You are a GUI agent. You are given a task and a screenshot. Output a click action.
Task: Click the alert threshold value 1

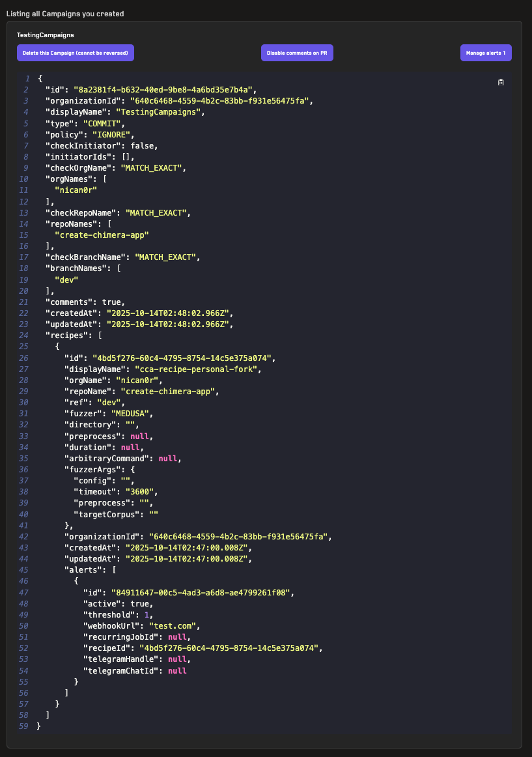147,615
